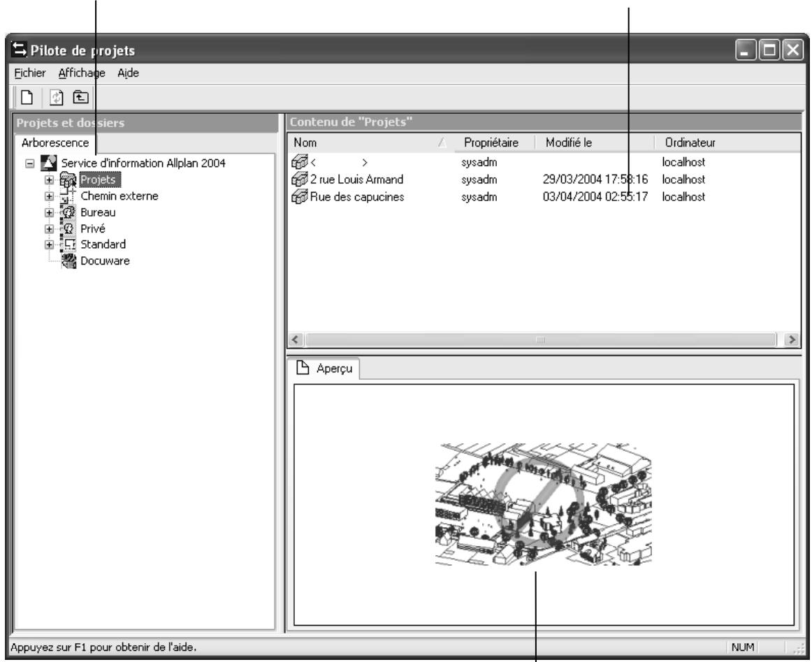
Task: Select the 2 rue Louis Armand project
Action: (x=356, y=179)
